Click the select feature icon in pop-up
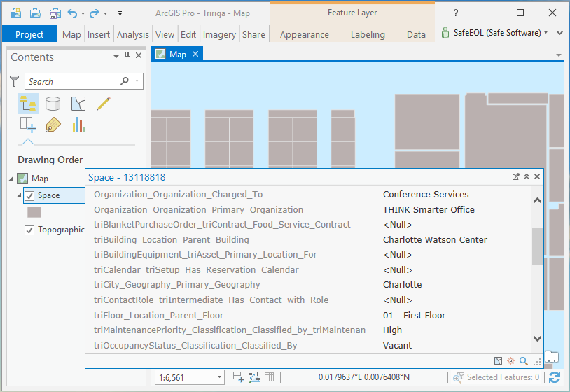This screenshot has height=392, width=570. (x=499, y=360)
